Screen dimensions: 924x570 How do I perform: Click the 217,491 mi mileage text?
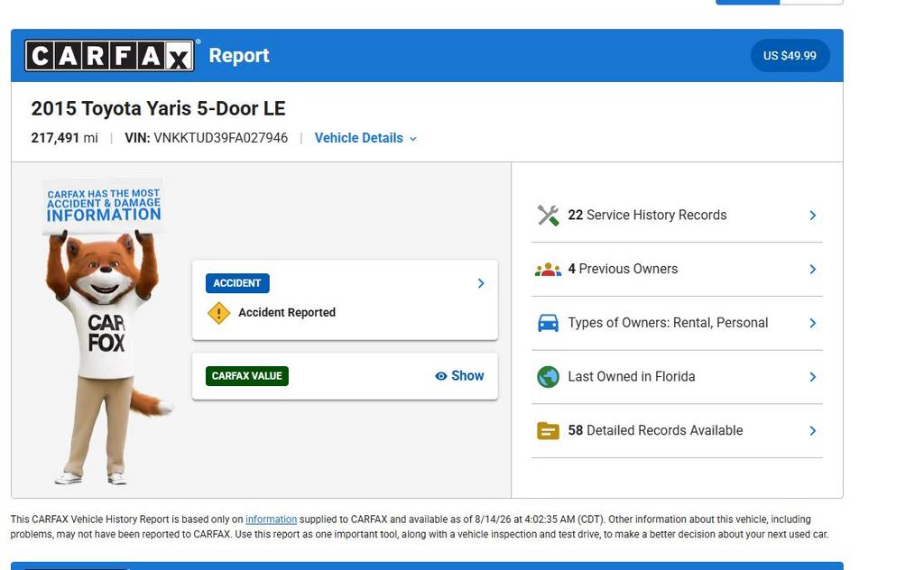[x=64, y=138]
